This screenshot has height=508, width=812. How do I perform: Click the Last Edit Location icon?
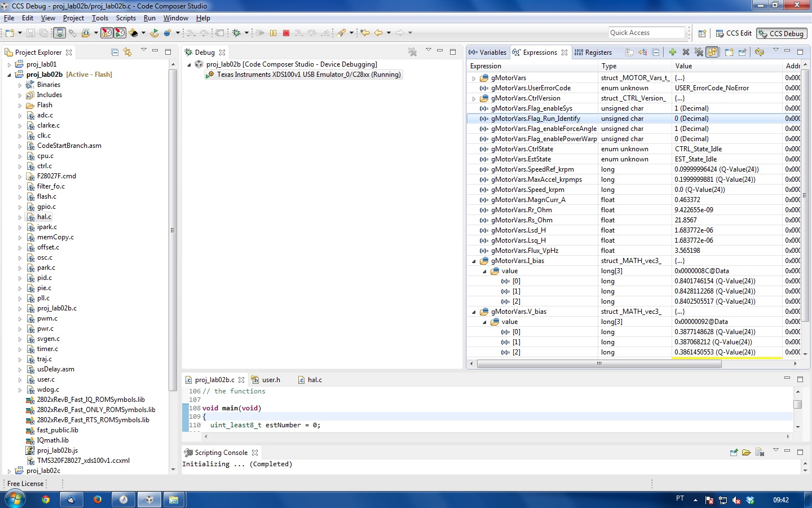(364, 33)
